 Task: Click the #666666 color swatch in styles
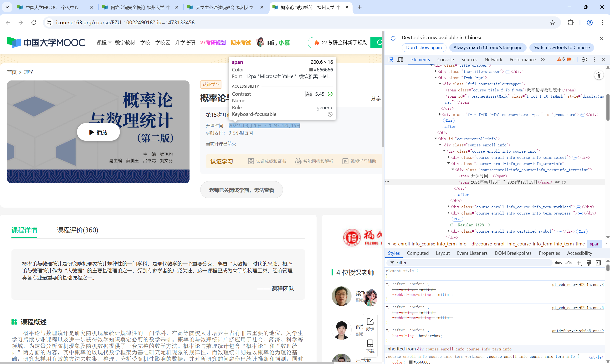pyautogui.click(x=410, y=362)
